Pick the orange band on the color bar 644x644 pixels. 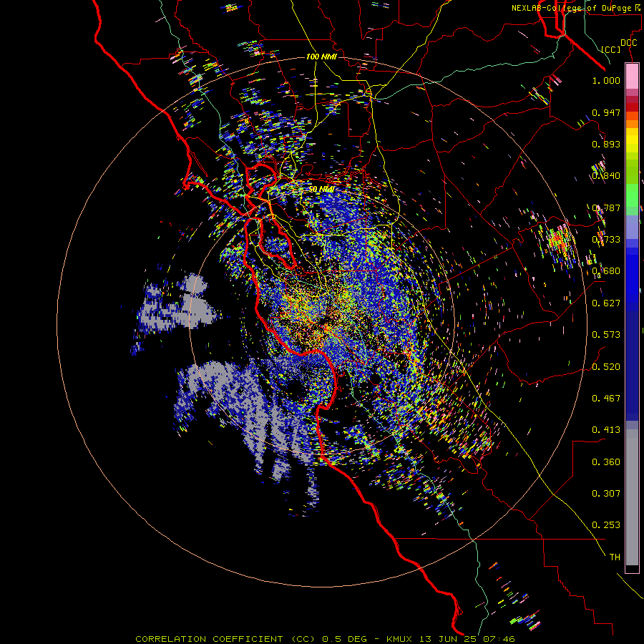pyautogui.click(x=632, y=124)
